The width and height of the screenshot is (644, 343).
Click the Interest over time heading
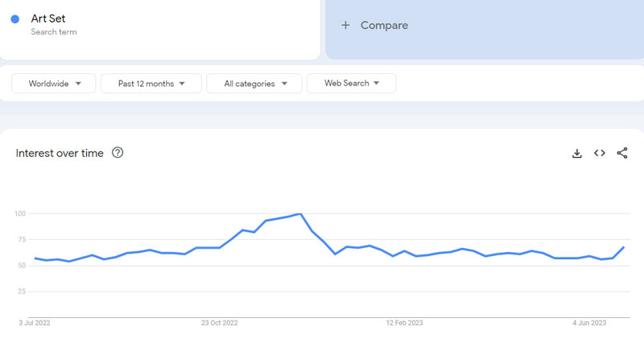(x=60, y=153)
